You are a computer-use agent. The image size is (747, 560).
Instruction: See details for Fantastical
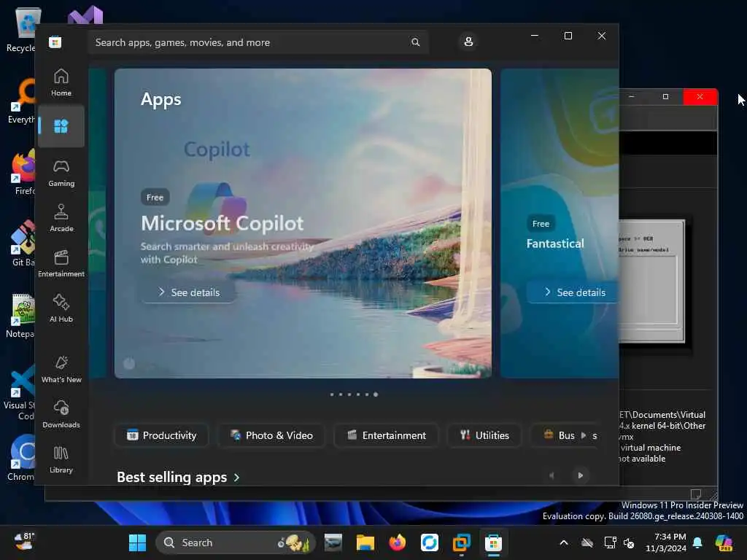pos(573,292)
